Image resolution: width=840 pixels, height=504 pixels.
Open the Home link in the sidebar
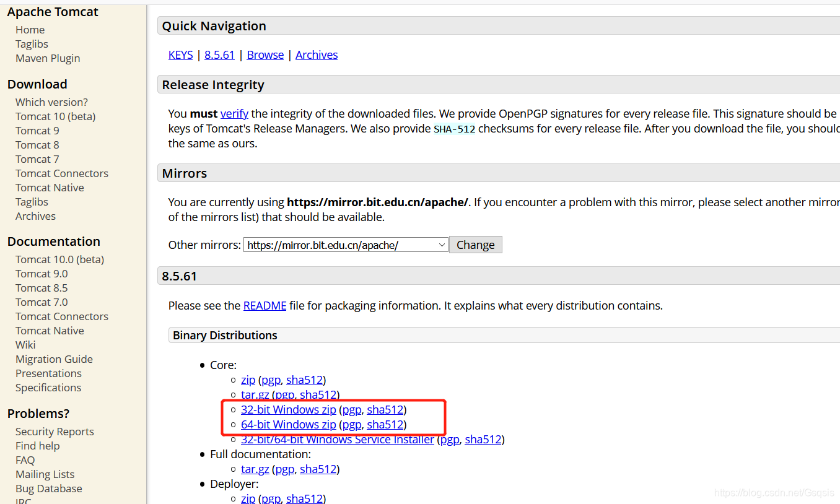pyautogui.click(x=30, y=30)
